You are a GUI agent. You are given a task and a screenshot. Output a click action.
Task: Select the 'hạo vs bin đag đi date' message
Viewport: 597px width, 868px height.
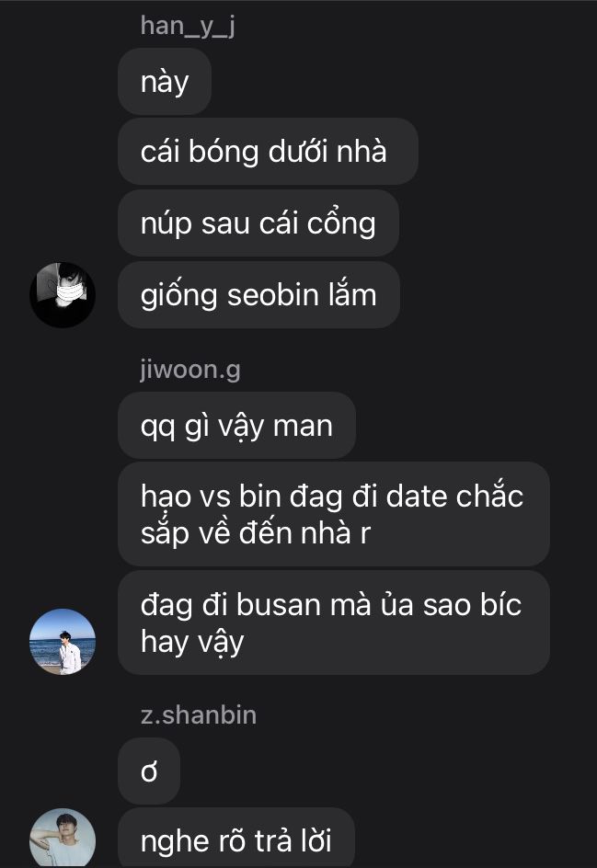coord(334,514)
